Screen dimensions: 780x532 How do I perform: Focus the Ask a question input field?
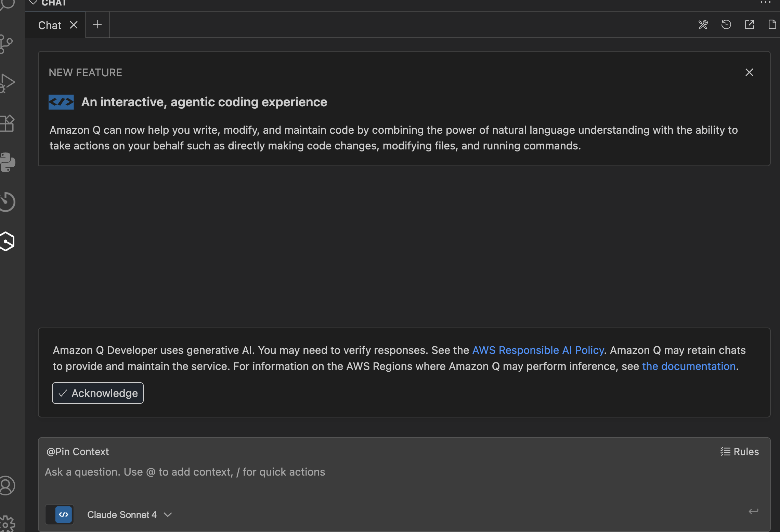click(x=404, y=472)
